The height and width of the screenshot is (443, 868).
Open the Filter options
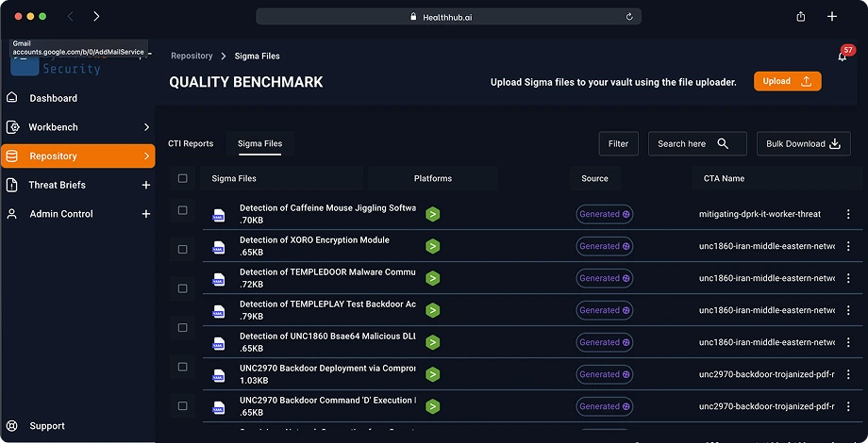[618, 144]
